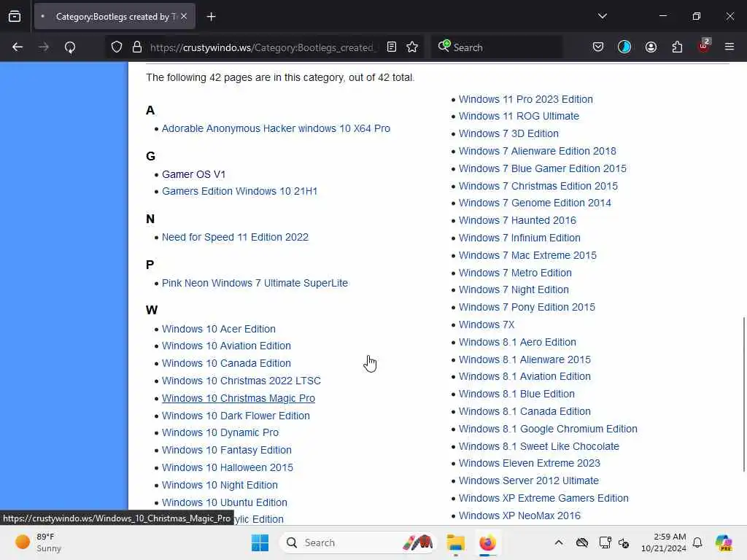Open Gamers Edition Windows 10 21H1
This screenshot has height=560, width=747.
[x=239, y=191]
